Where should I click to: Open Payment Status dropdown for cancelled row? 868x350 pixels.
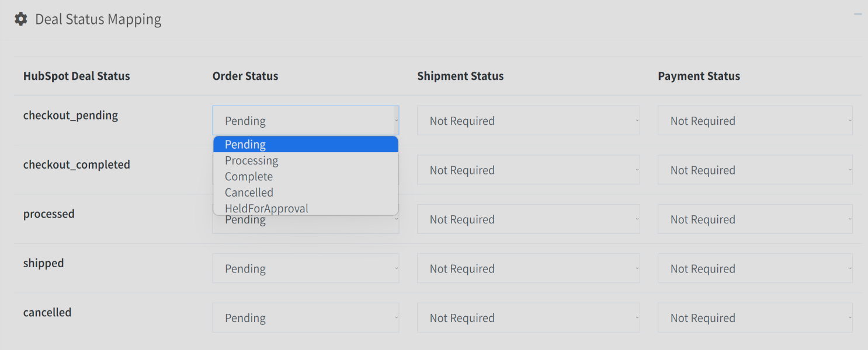[x=755, y=318]
